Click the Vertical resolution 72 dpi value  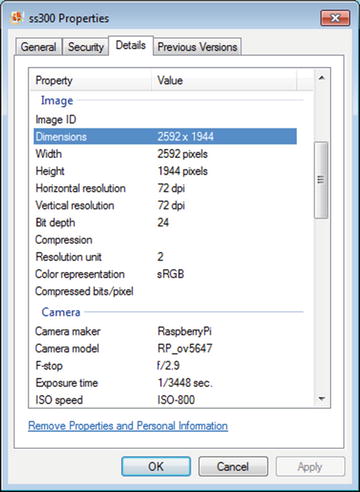171,205
